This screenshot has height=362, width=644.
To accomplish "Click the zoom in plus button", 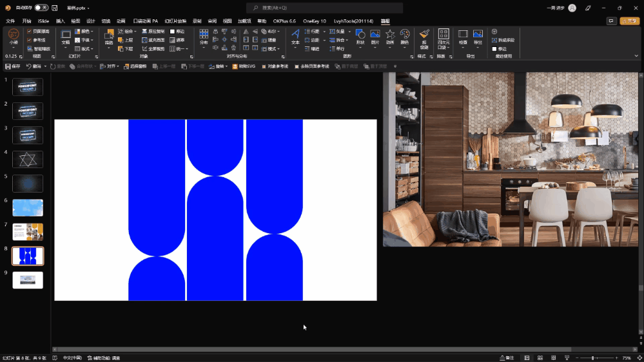I will click(x=616, y=358).
